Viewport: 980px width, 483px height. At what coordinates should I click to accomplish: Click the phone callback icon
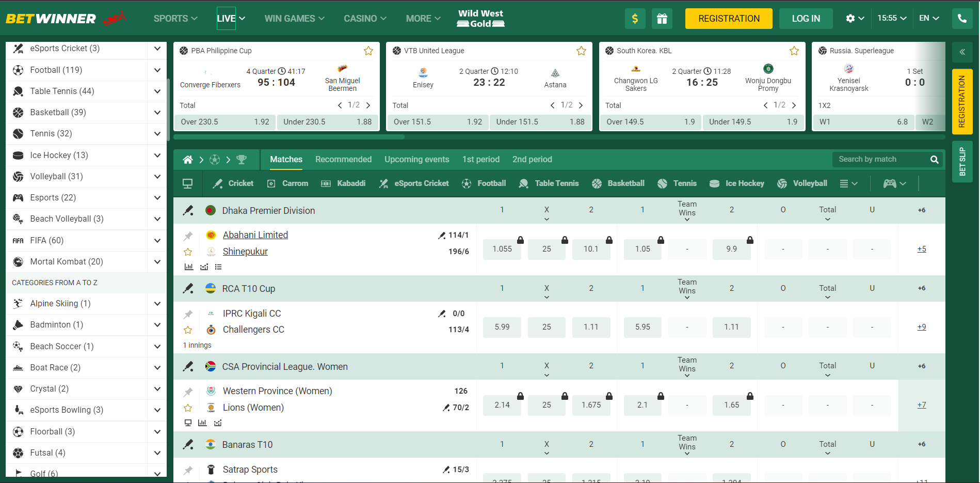coord(962,19)
